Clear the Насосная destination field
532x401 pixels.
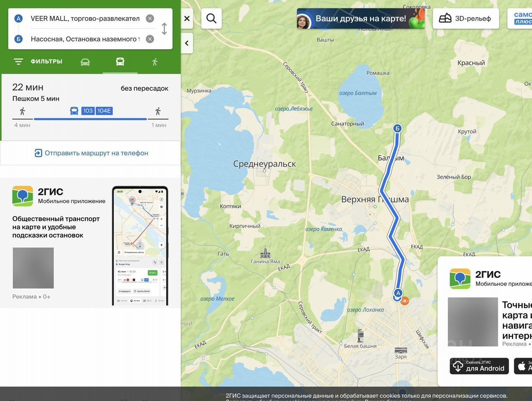(150, 39)
